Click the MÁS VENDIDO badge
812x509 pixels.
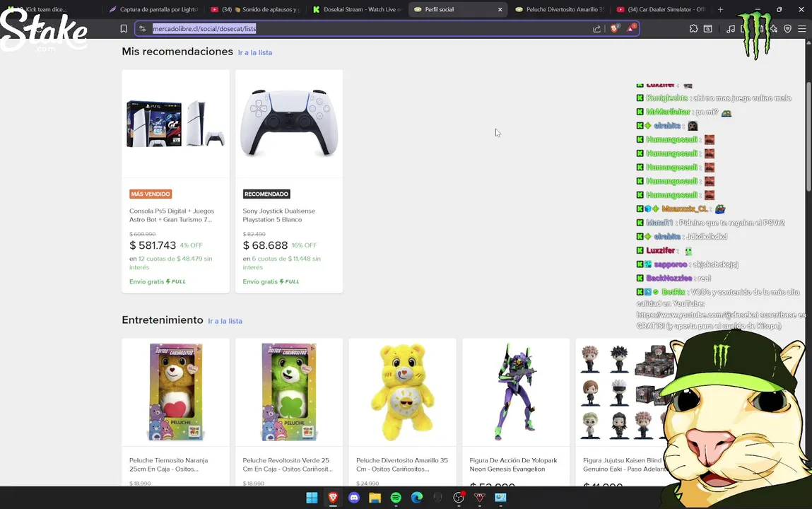click(151, 194)
